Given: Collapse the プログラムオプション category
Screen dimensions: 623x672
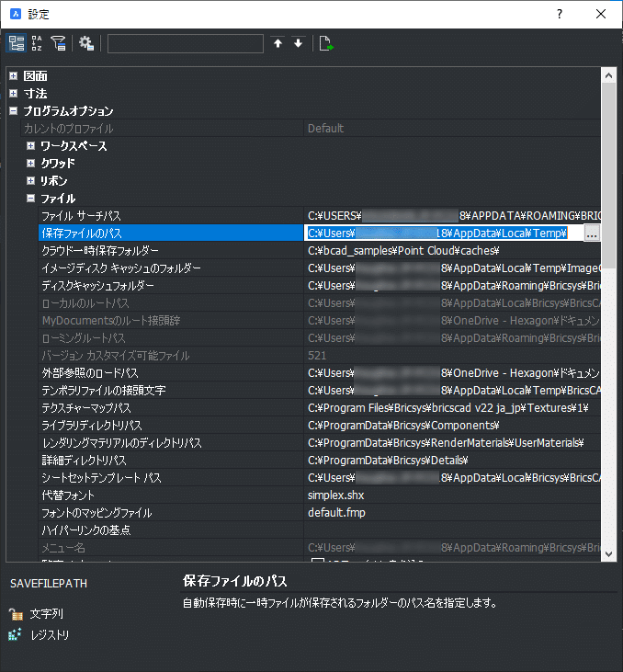Looking at the screenshot, I should coord(13,111).
